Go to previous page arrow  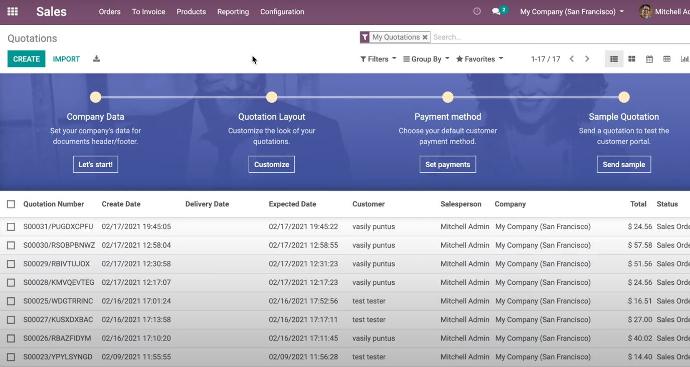(x=571, y=59)
